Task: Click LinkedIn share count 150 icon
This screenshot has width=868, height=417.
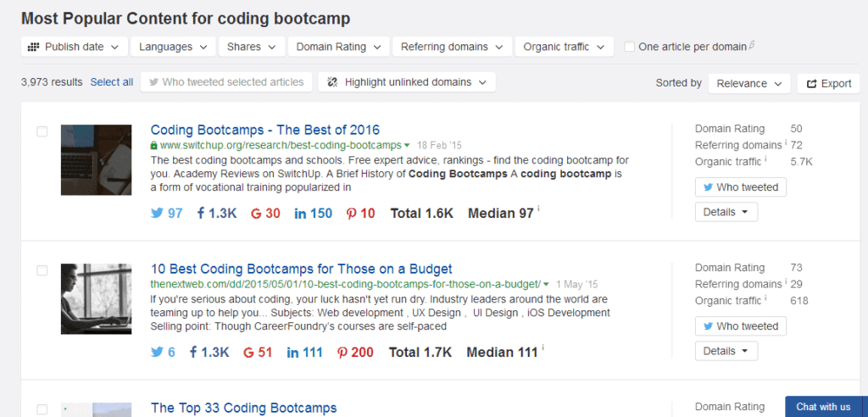Action: (300, 214)
